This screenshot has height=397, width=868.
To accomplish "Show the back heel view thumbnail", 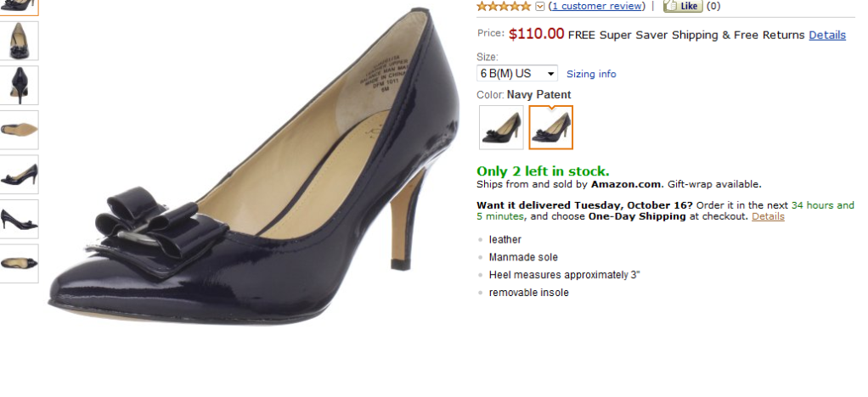I will [19, 85].
